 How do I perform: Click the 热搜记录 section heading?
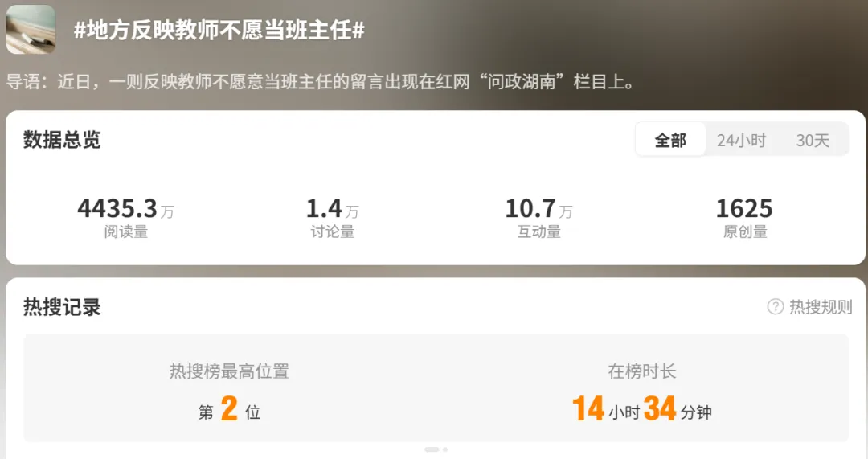pyautogui.click(x=62, y=307)
